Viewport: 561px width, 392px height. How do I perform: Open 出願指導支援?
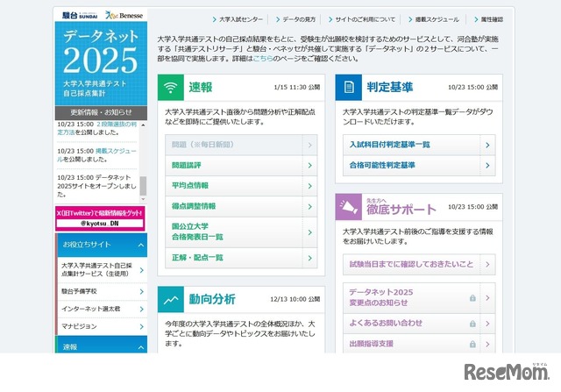(419, 344)
